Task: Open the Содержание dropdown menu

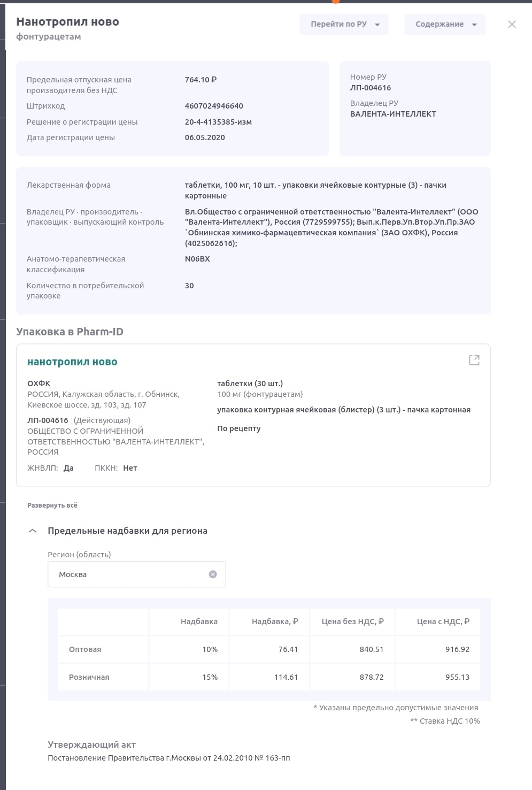Action: coord(445,24)
